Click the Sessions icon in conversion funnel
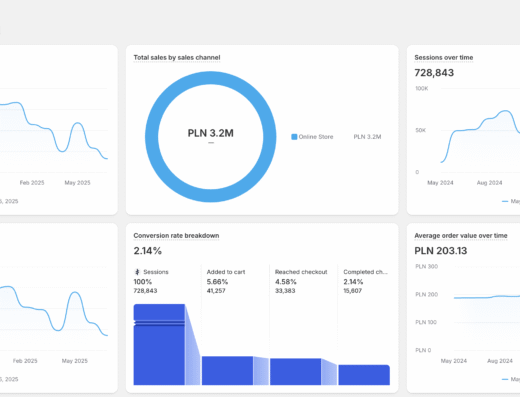The width and height of the screenshot is (520, 397). pos(137,272)
